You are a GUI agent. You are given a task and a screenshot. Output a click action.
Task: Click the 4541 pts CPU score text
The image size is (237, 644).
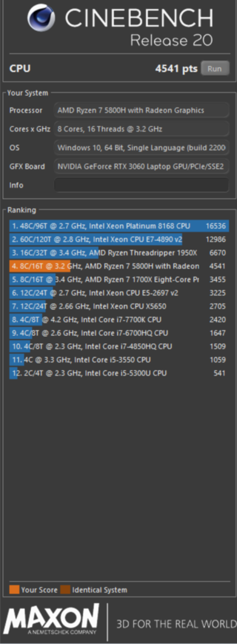coord(176,68)
